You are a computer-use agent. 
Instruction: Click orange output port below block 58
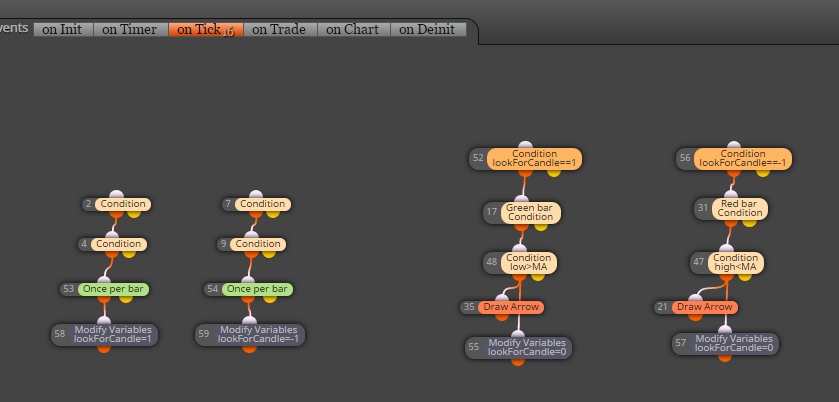[104, 348]
